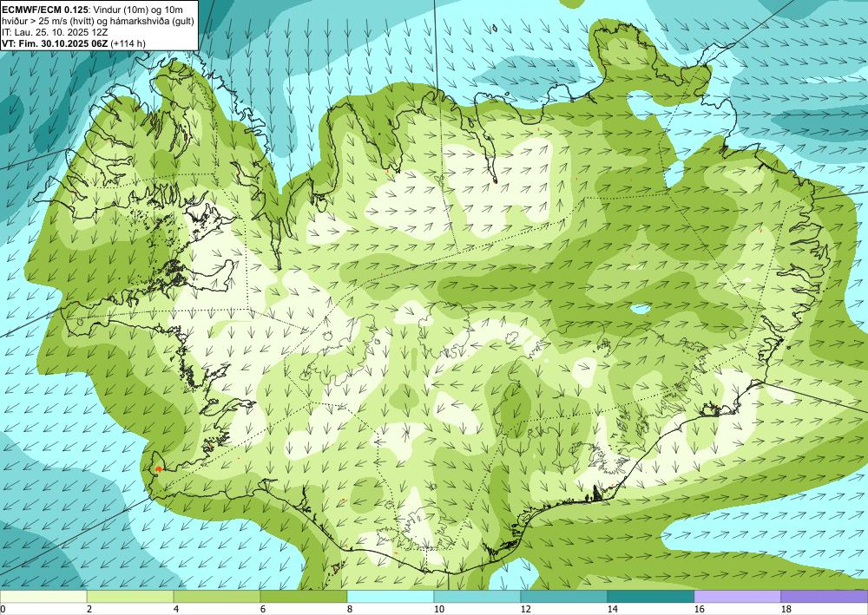The image size is (868, 615).
Task: Click the light green 2–4 m/s legend swatch
Action: [x=130, y=596]
